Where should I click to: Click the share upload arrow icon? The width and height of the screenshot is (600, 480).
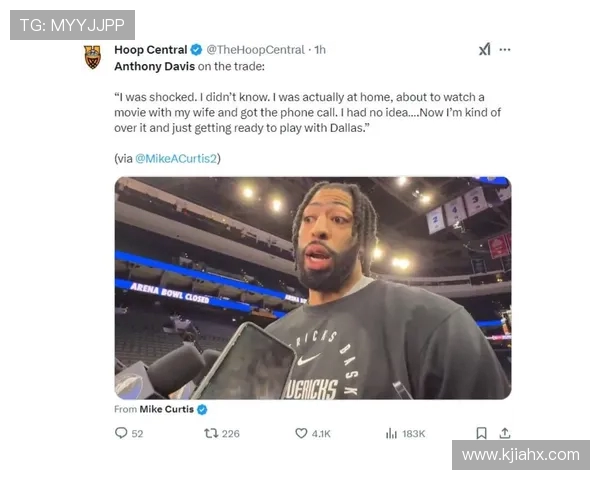coord(505,433)
